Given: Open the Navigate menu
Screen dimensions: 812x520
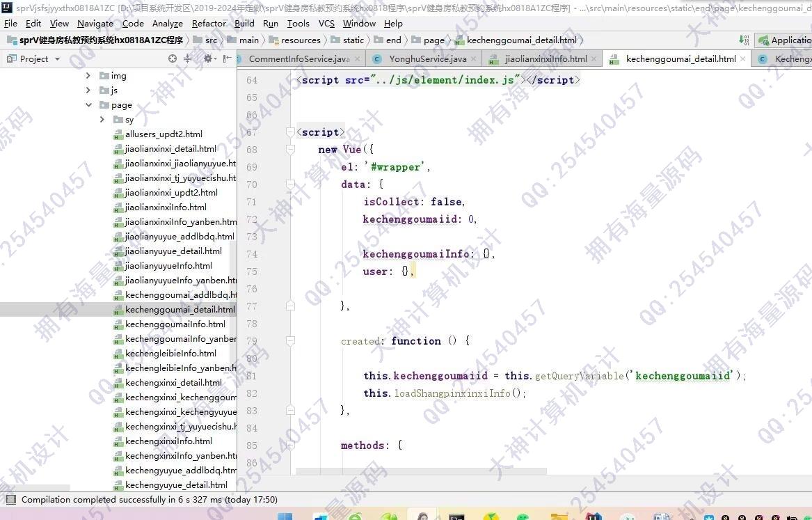Looking at the screenshot, I should tap(95, 23).
